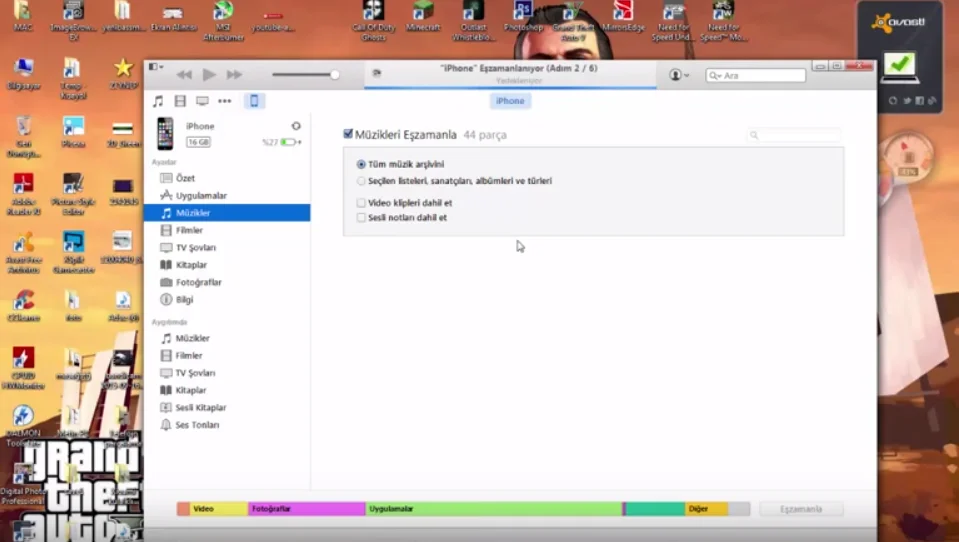Click the sync spinner icon beside iPhone

click(x=296, y=126)
